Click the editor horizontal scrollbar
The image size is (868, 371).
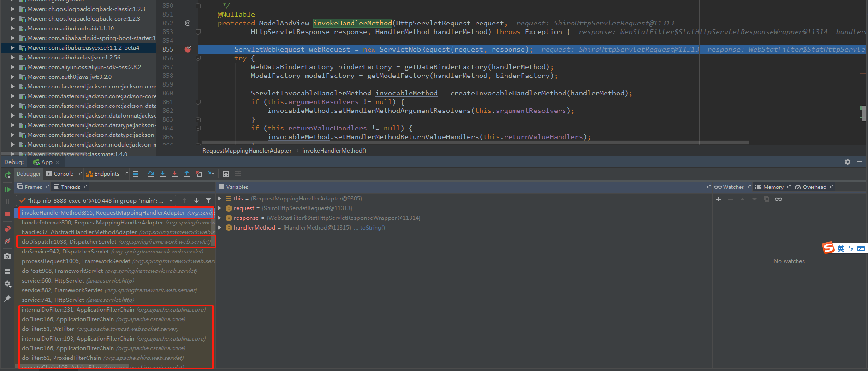(475, 143)
